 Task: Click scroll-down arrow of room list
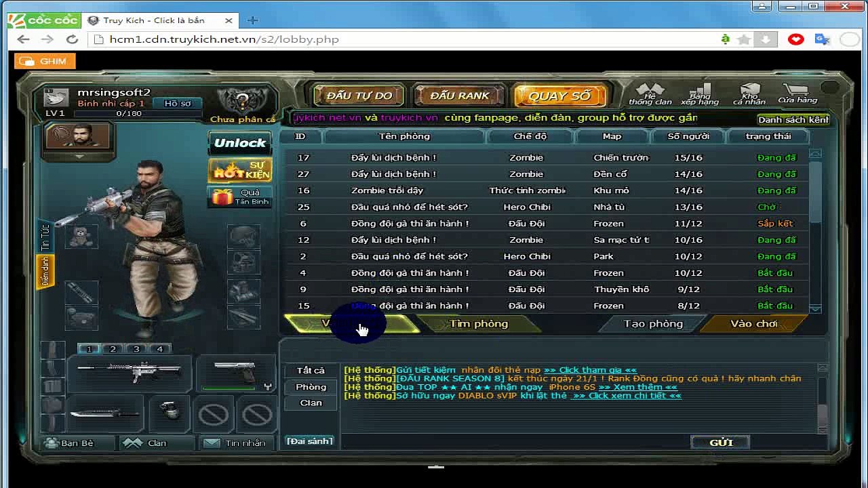[x=815, y=308]
